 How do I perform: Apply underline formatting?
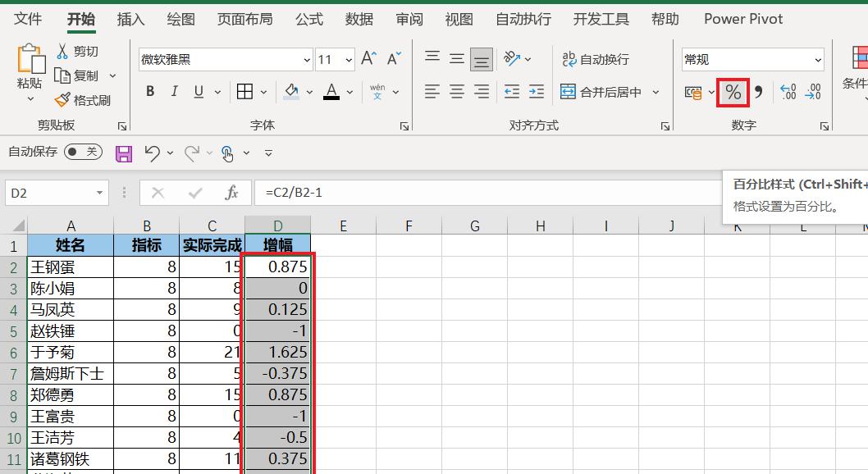[199, 91]
